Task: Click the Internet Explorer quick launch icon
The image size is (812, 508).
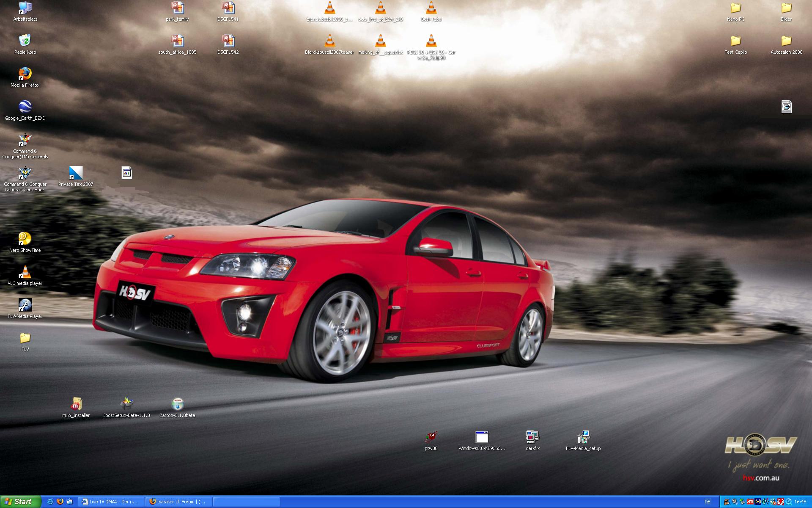Action: tap(50, 502)
